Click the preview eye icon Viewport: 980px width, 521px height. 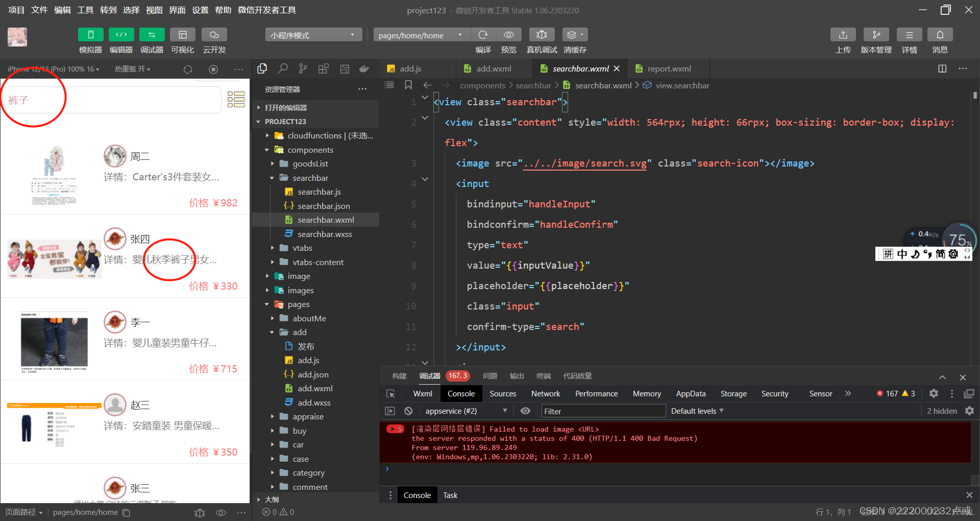point(509,35)
